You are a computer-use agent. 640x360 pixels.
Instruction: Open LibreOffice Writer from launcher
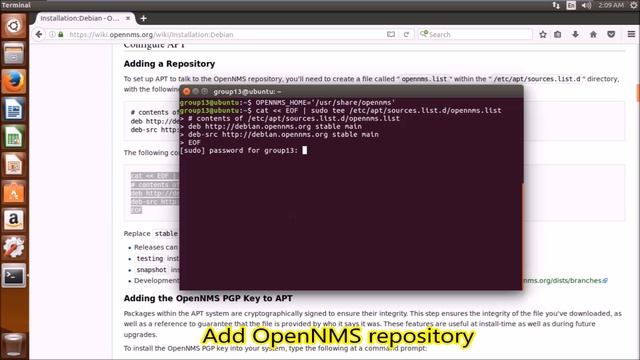13,109
